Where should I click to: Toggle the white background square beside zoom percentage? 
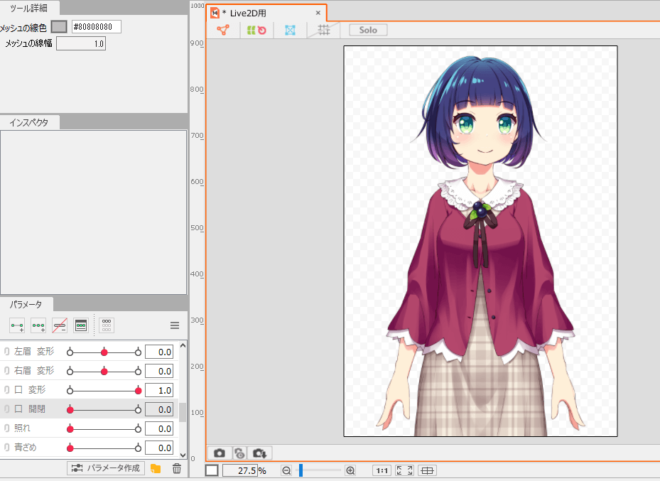(x=212, y=470)
